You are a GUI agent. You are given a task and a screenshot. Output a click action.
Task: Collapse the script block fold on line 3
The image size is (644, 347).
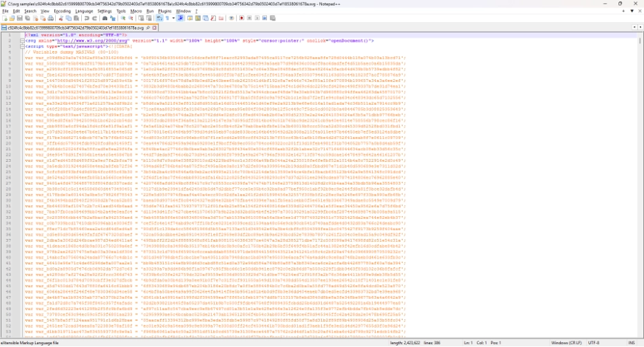tap(22, 46)
